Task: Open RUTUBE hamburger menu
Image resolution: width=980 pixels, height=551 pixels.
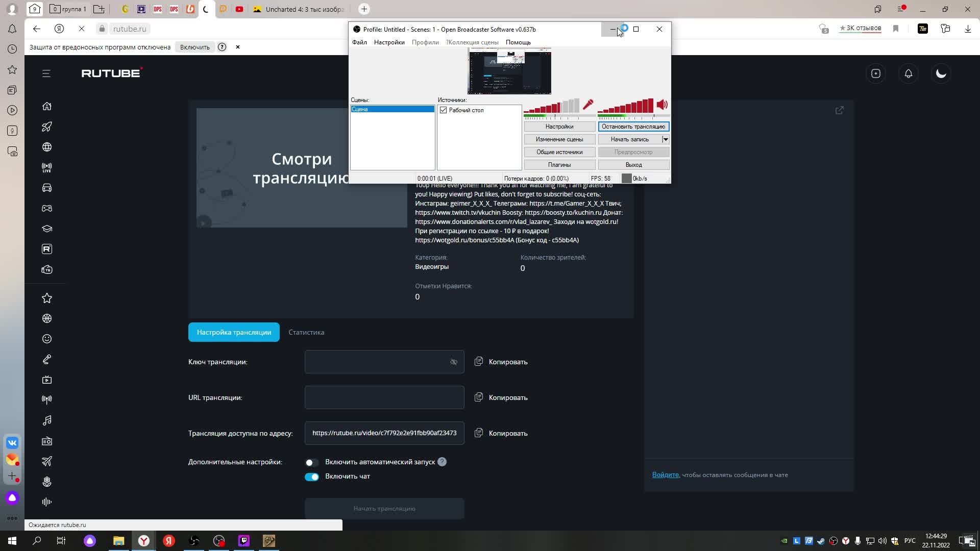Action: (46, 73)
